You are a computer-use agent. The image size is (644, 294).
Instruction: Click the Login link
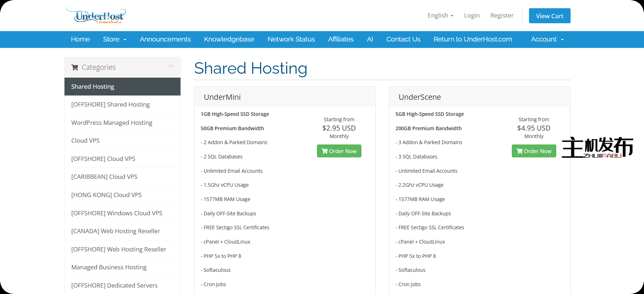(472, 15)
